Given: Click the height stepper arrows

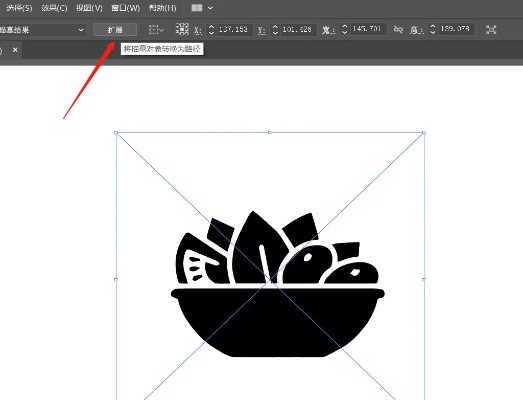Looking at the screenshot, I should tap(433, 29).
